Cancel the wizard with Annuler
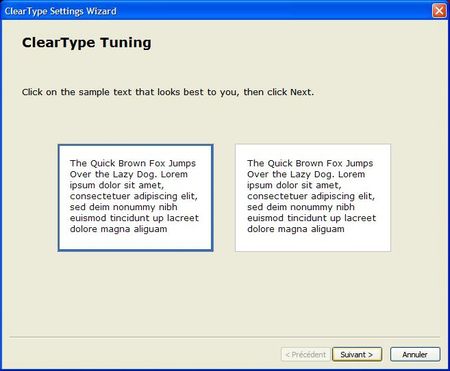This screenshot has height=371, width=450. click(415, 354)
